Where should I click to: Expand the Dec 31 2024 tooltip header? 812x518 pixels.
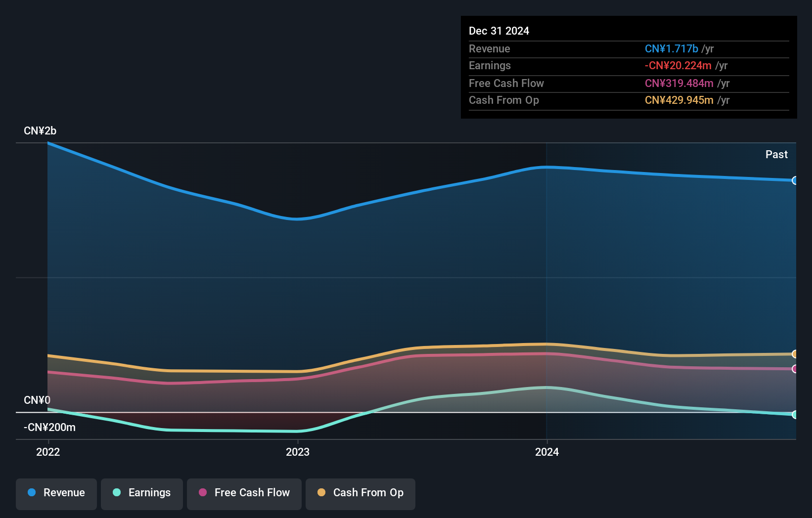(499, 31)
